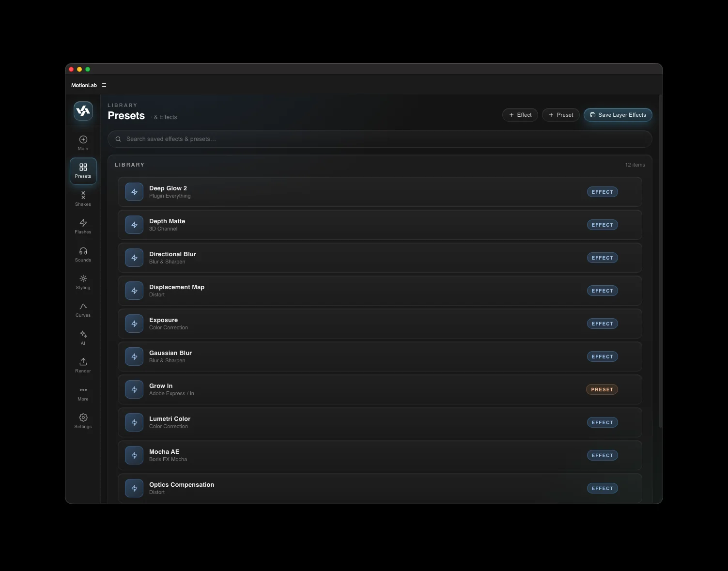728x571 pixels.
Task: Click the + Effect button
Action: [520, 115]
